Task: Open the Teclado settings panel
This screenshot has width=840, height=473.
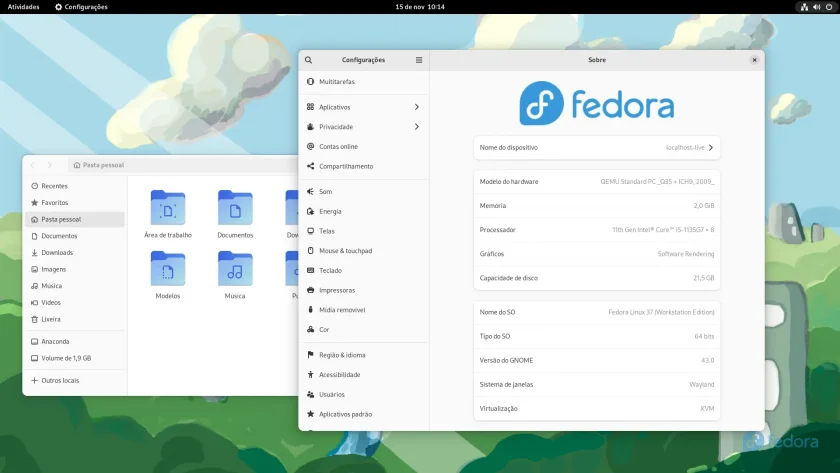Action: (x=364, y=271)
